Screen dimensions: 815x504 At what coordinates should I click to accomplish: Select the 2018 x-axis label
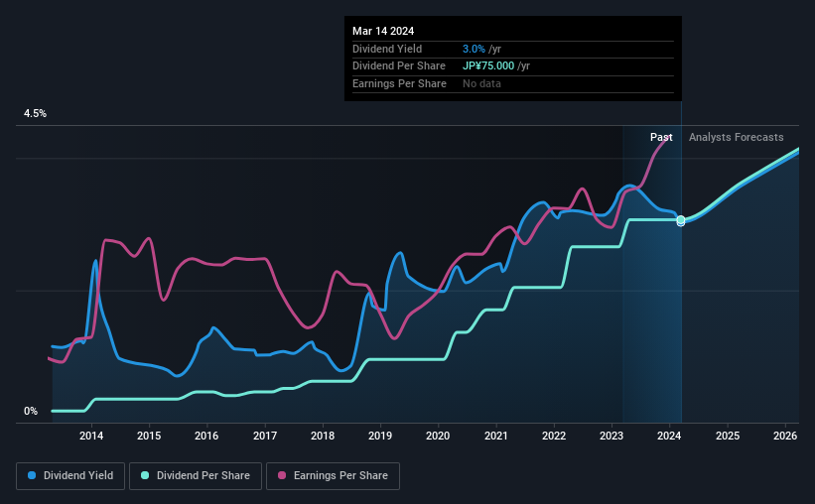point(323,436)
